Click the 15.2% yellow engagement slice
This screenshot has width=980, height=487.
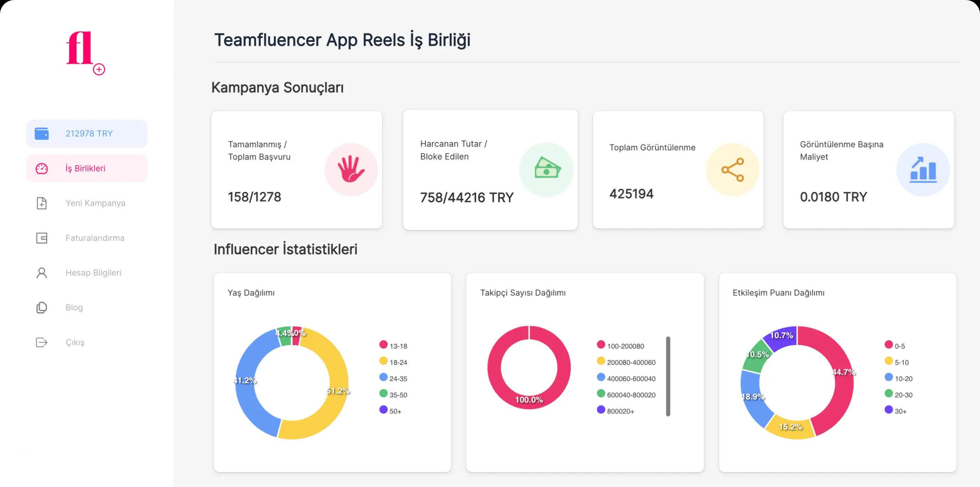791,427
